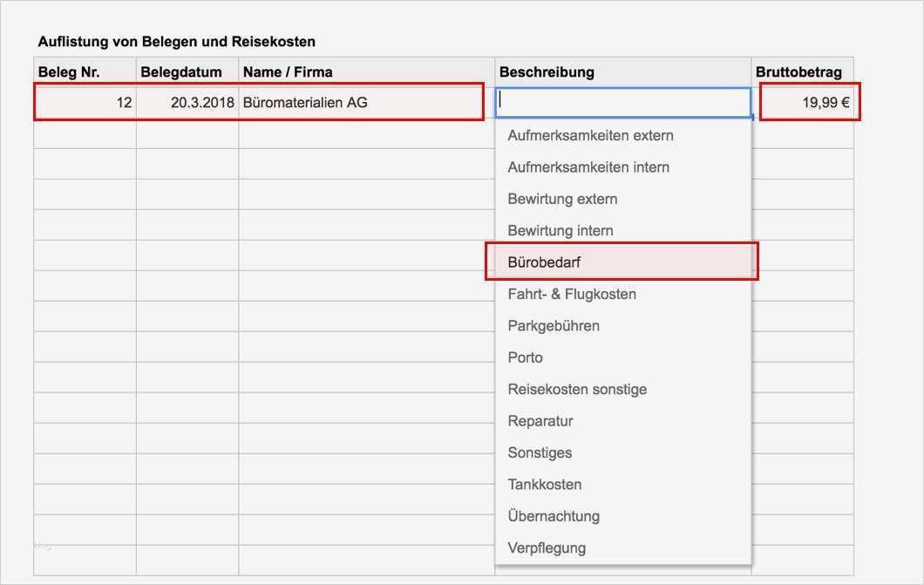This screenshot has height=585, width=924.
Task: Click the empty Beschreibung input field
Action: tap(621, 102)
